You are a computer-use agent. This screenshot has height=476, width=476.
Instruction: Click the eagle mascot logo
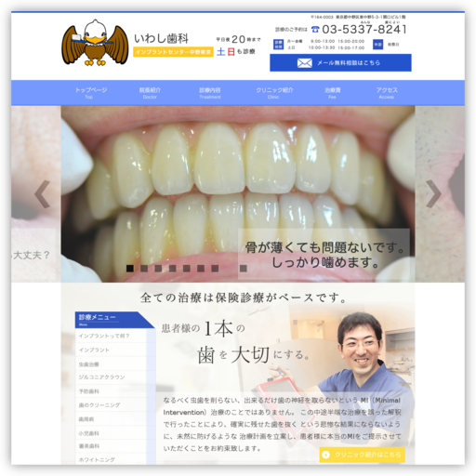pos(95,43)
